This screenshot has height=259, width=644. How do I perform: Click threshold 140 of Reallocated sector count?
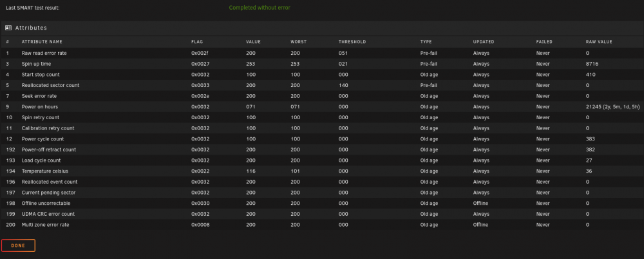pos(343,85)
